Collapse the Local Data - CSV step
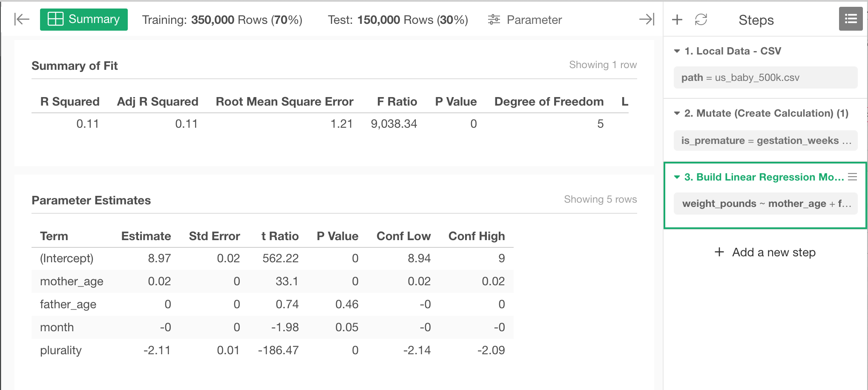This screenshot has width=868, height=390. 677,51
